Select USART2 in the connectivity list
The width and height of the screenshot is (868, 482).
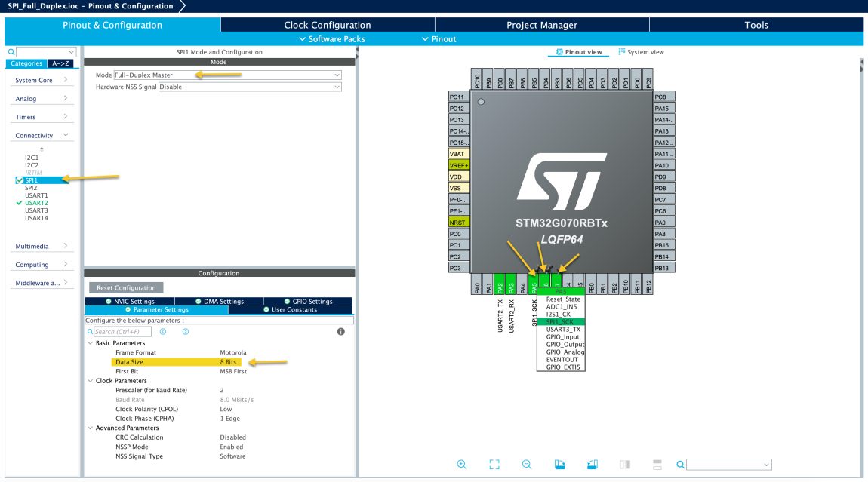[36, 203]
